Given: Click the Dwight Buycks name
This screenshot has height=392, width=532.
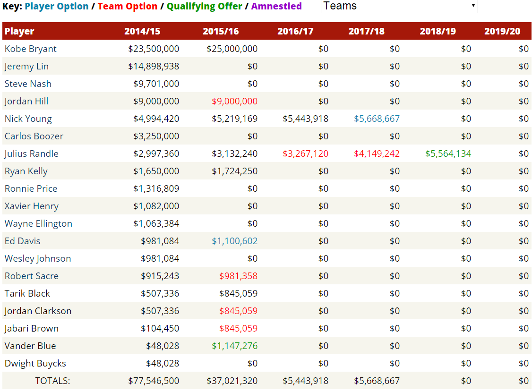Looking at the screenshot, I should coord(35,364).
